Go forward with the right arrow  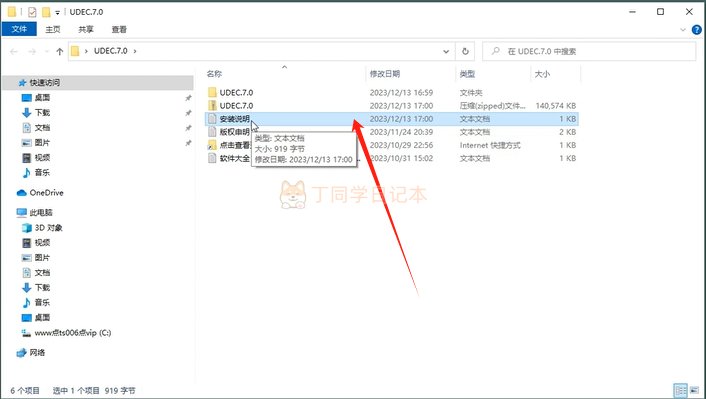[32, 51]
